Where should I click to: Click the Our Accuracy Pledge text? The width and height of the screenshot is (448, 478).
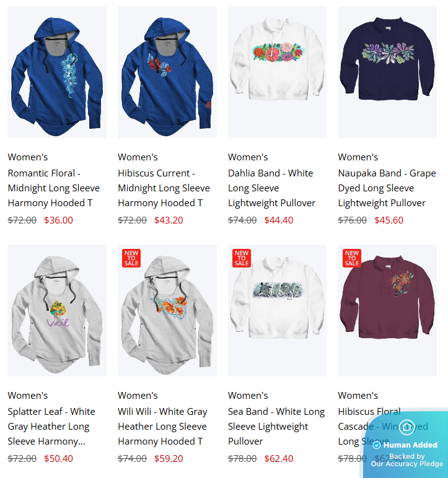(x=407, y=464)
